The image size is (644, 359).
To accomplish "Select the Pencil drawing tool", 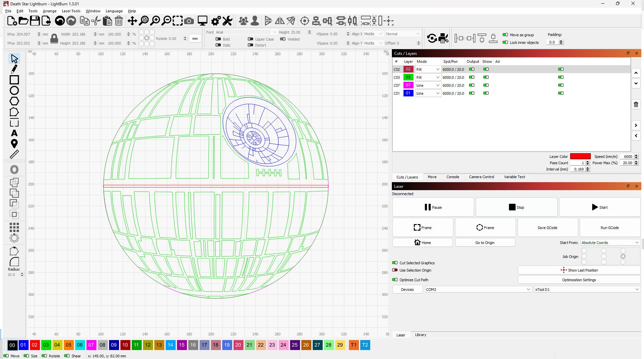I will [x=14, y=69].
